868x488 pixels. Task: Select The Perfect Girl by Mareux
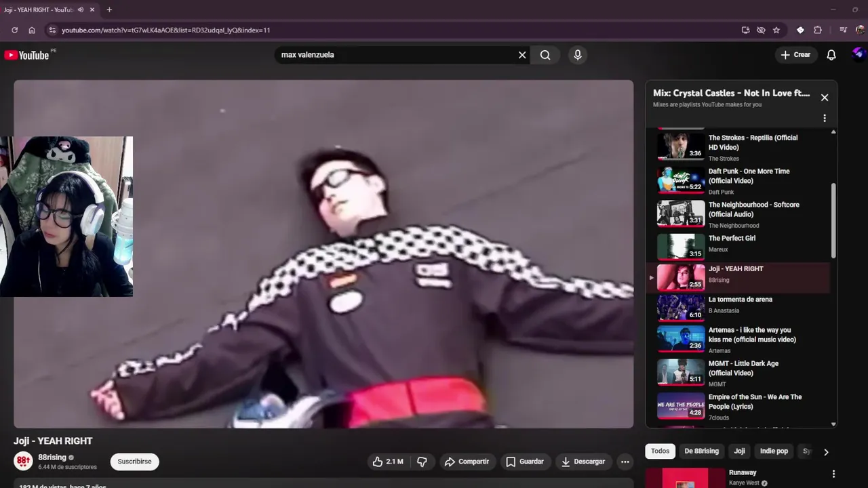739,247
